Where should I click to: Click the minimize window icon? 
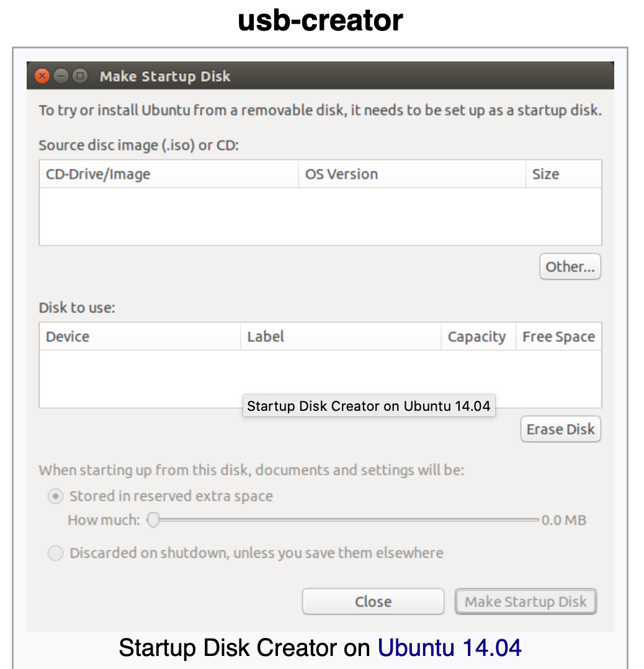tap(61, 76)
